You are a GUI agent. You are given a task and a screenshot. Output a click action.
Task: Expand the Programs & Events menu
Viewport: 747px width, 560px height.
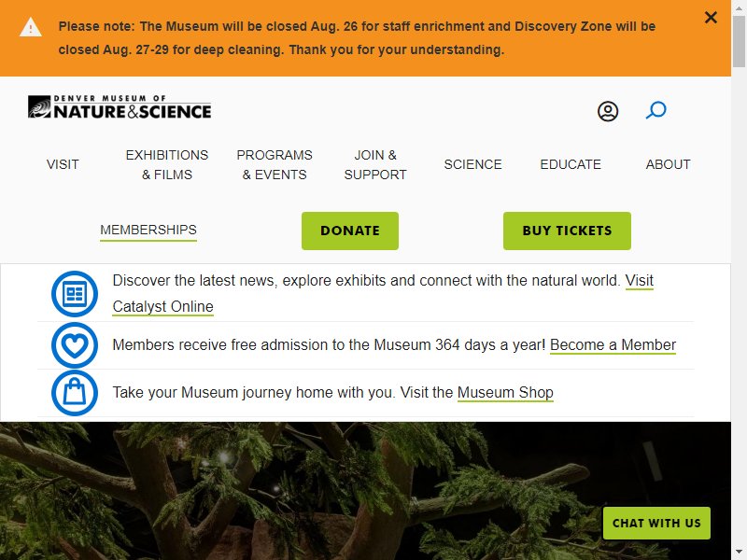pos(275,164)
